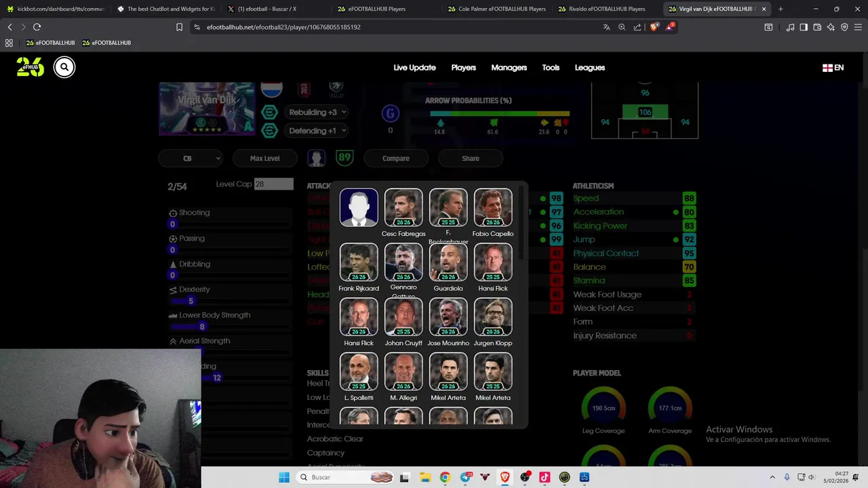Click the player silhouette icon beside Max Level

pyautogui.click(x=316, y=159)
